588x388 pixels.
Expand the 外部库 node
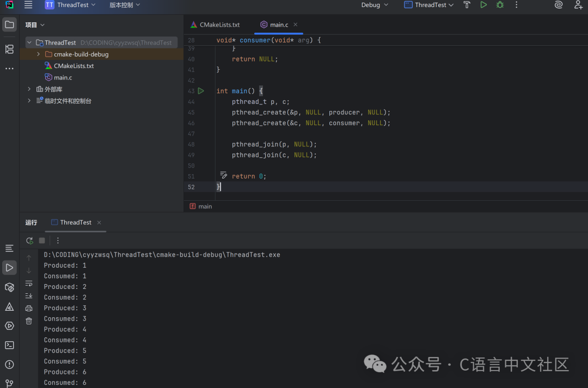pos(29,89)
